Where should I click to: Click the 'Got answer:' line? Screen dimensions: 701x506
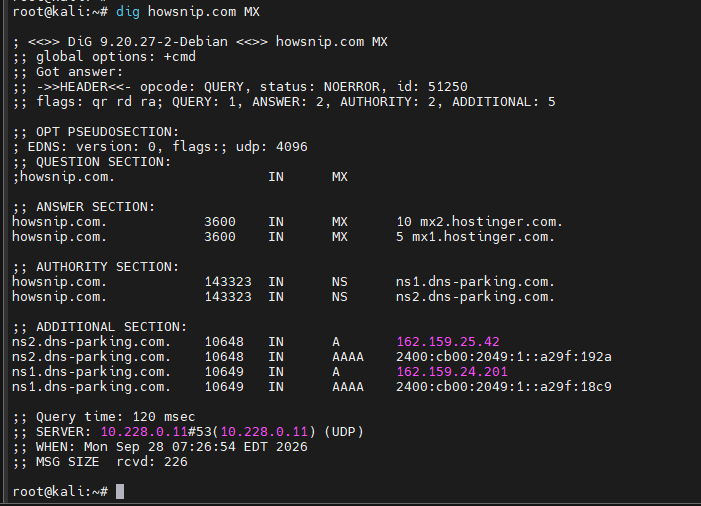pos(68,72)
